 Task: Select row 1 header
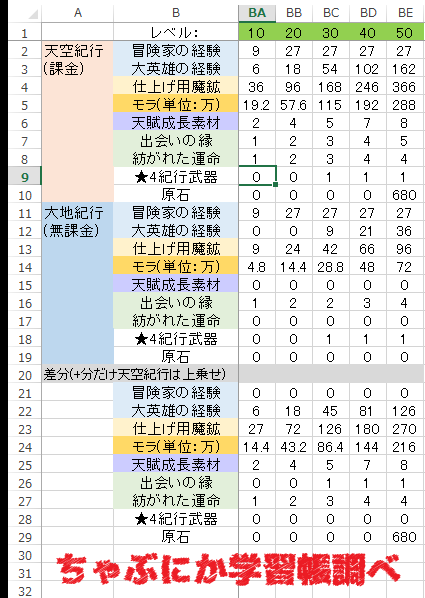tap(25, 33)
